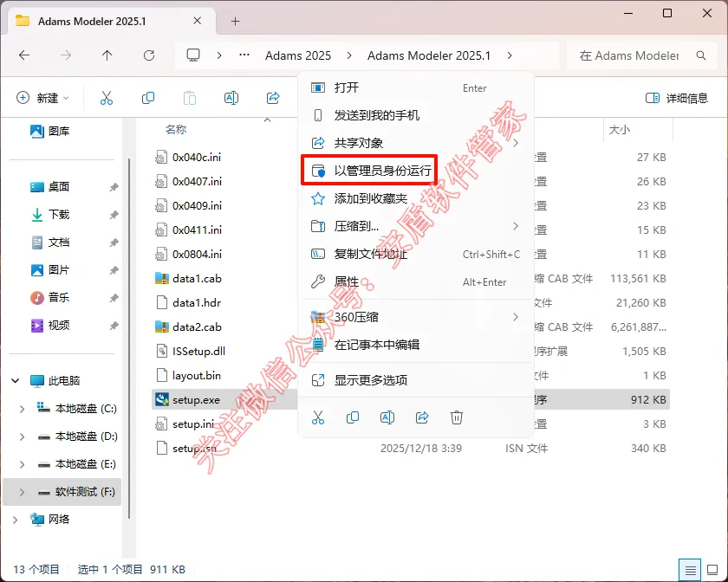Click the chevron after Adams Modeler 2025.1
728x582 pixels.
pyautogui.click(x=510, y=55)
